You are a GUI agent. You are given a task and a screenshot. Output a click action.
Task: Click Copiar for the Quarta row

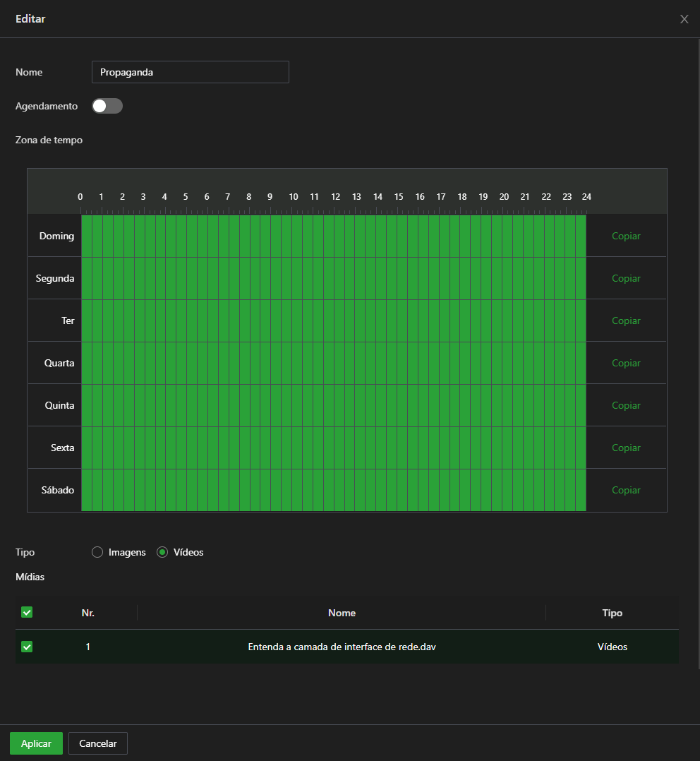(x=626, y=363)
